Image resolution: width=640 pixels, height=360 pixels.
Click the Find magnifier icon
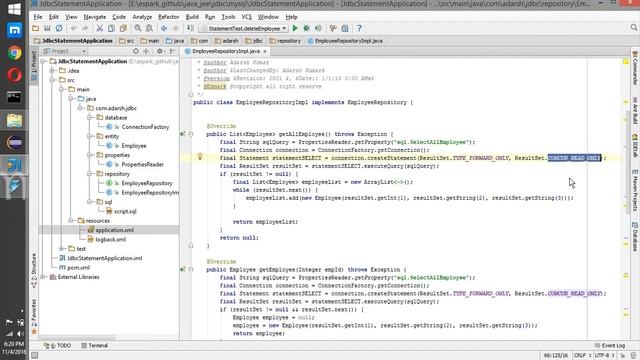pyautogui.click(x=138, y=28)
